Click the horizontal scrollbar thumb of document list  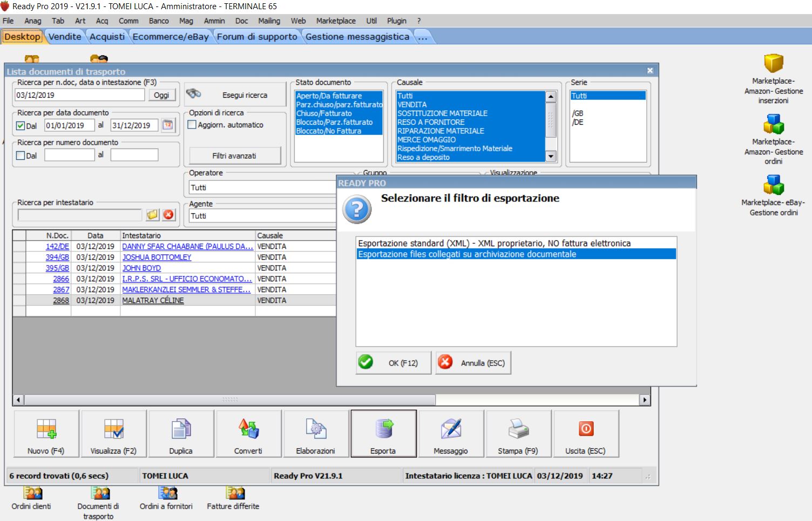pyautogui.click(x=229, y=400)
